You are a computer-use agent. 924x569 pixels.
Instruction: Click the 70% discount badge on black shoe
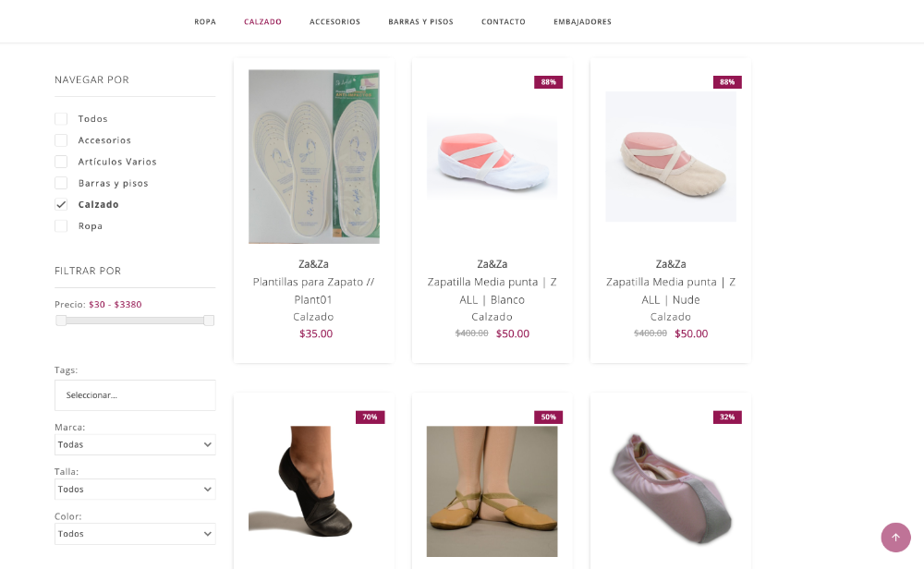click(370, 418)
